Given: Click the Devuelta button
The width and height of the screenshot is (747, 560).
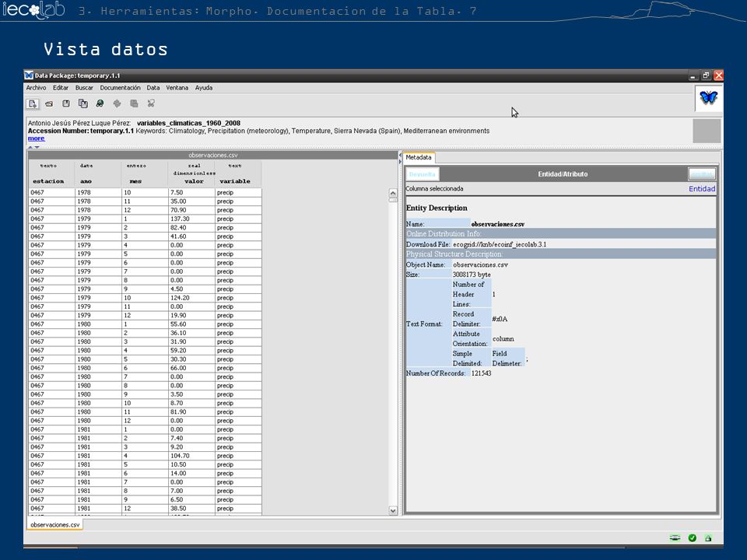Looking at the screenshot, I should coord(422,174).
